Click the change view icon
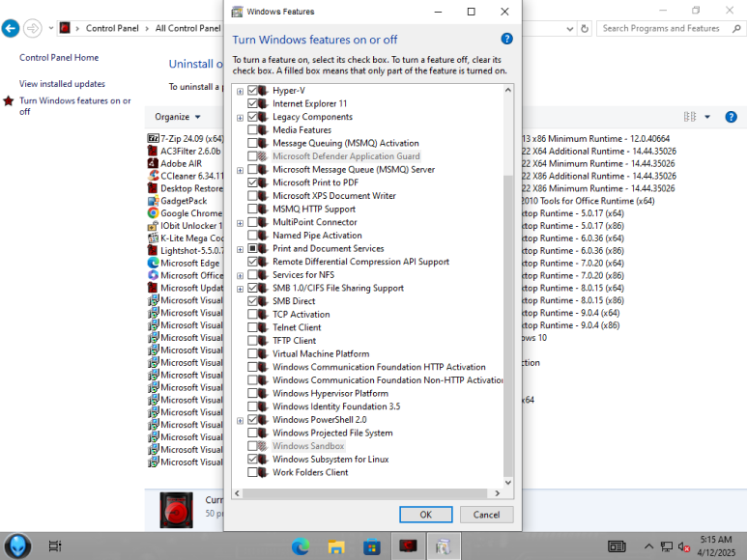Screen dimensions: 747x560 coord(690,117)
